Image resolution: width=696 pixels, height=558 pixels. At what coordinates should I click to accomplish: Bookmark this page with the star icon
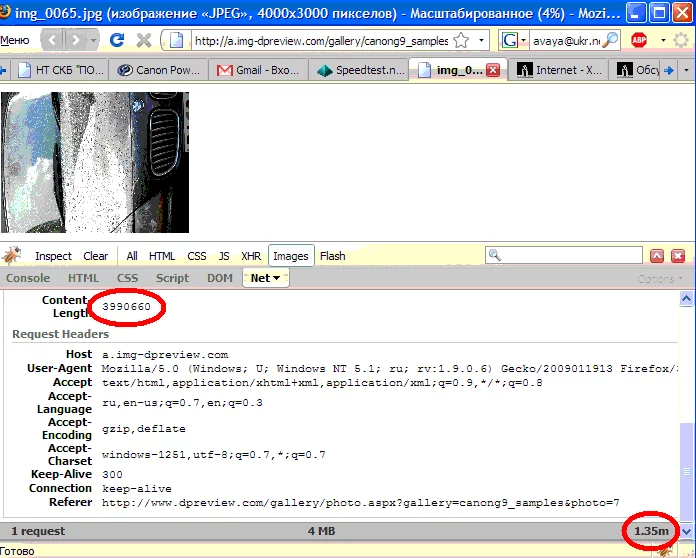[462, 40]
